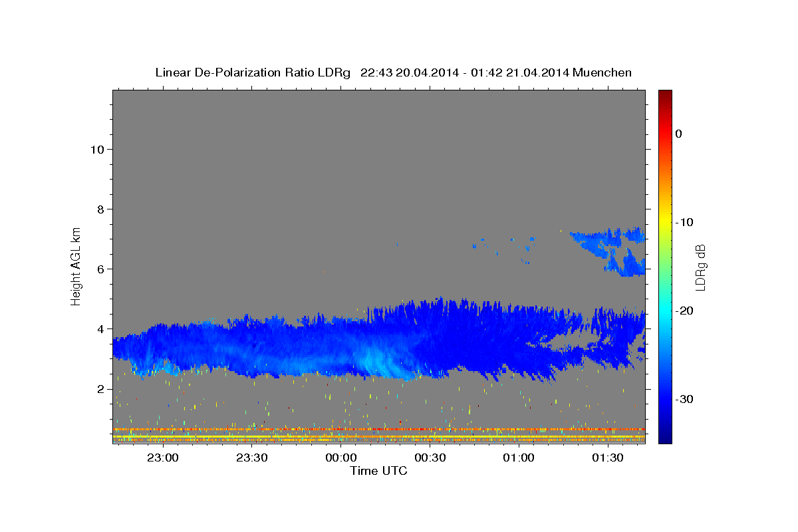
Task: Click the 10 km height tick label
Action: 96,149
